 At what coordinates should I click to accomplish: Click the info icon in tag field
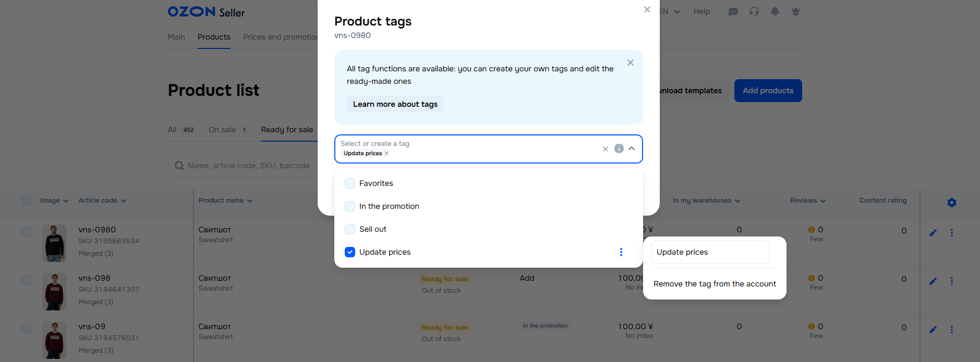click(x=619, y=148)
